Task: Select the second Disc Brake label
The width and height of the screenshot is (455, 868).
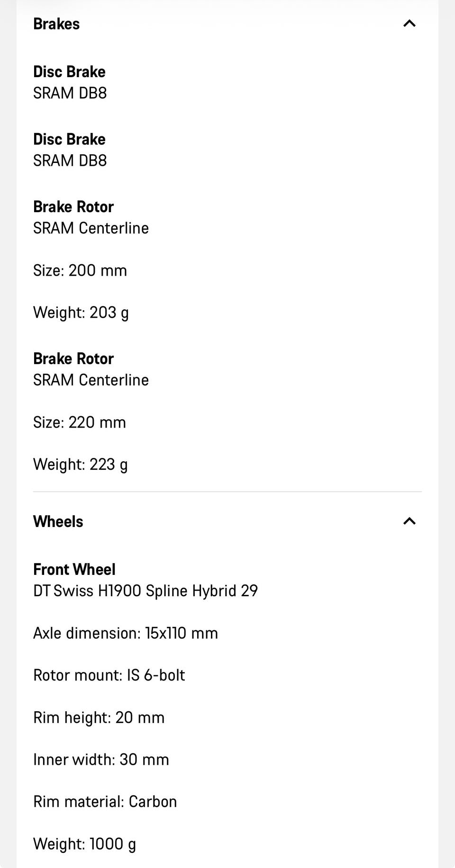Action: [x=69, y=139]
